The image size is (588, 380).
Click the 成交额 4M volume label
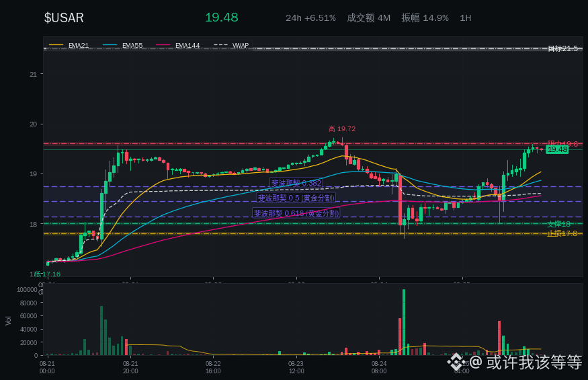click(369, 18)
